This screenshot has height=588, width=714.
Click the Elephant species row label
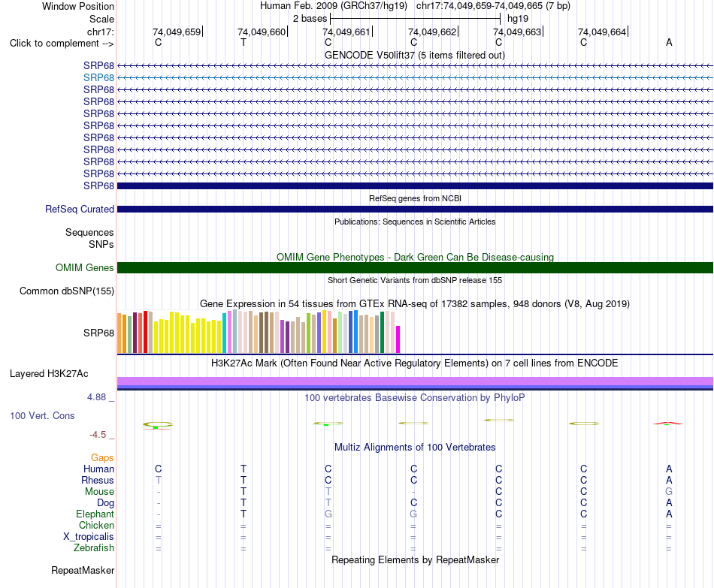(95, 514)
